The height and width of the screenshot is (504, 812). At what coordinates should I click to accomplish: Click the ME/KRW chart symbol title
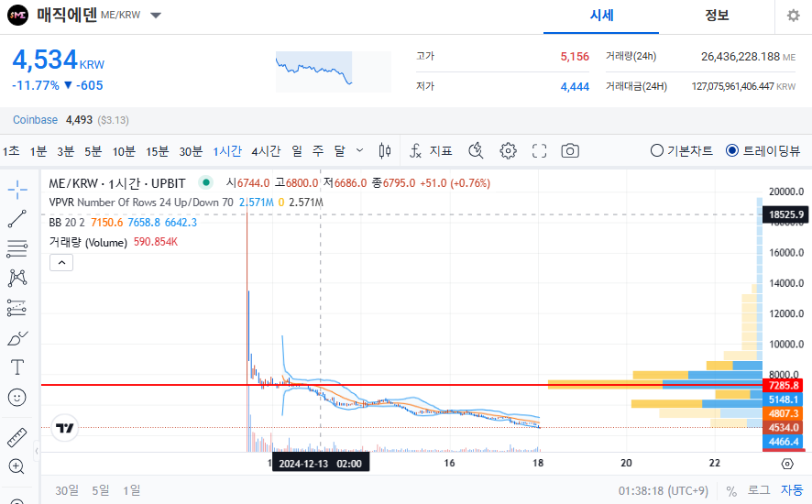coord(117,183)
